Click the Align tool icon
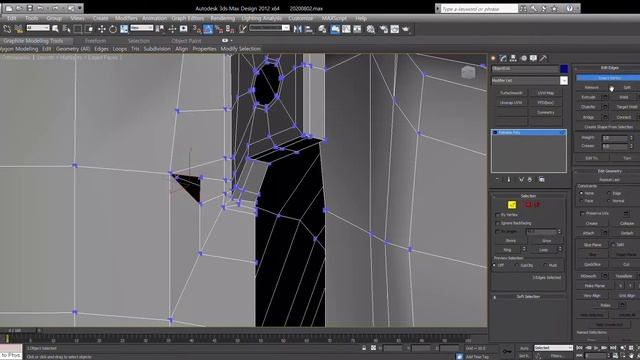640x360 pixels. [x=309, y=29]
